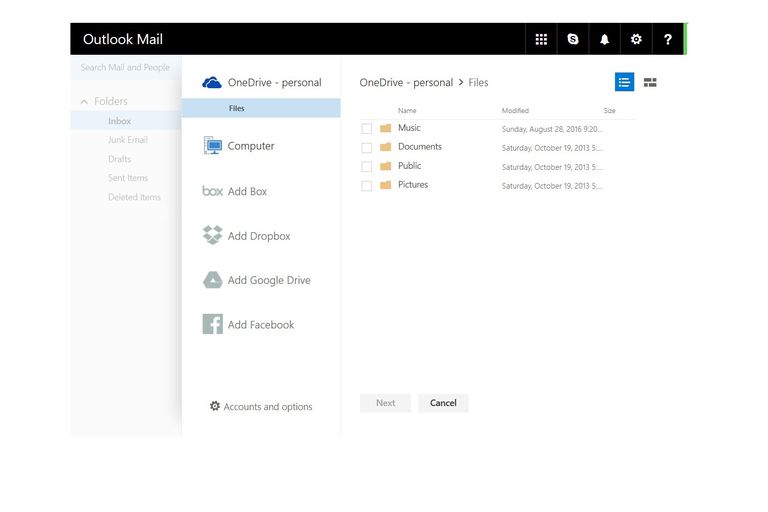The height and width of the screenshot is (512, 768).
Task: Click the Google Drive triangle icon
Action: click(x=213, y=280)
